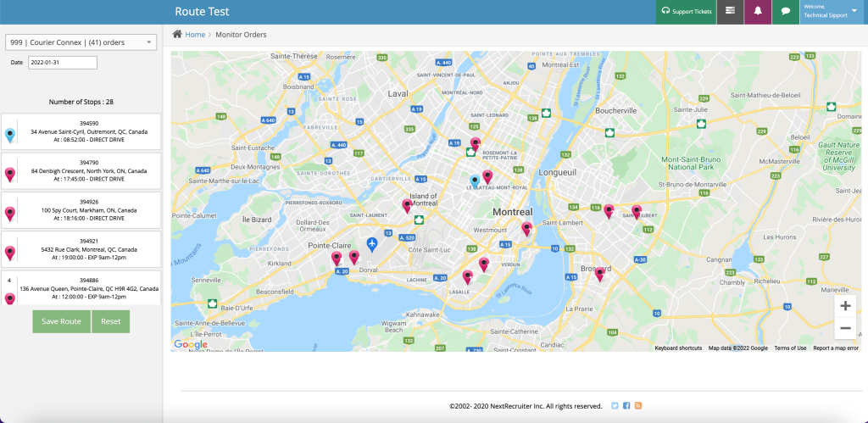This screenshot has width=868, height=423.
Task: Click blue pin icon of stop 394590
Action: pyautogui.click(x=10, y=136)
